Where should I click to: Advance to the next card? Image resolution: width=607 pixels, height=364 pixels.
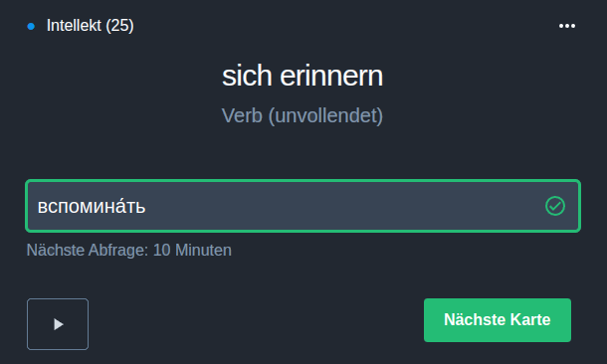coord(498,320)
